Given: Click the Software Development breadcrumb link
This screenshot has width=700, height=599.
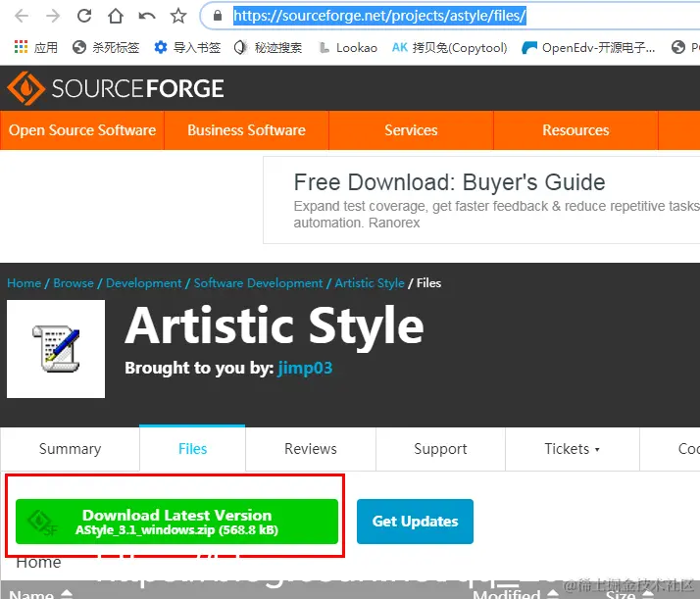Looking at the screenshot, I should coord(258,283).
